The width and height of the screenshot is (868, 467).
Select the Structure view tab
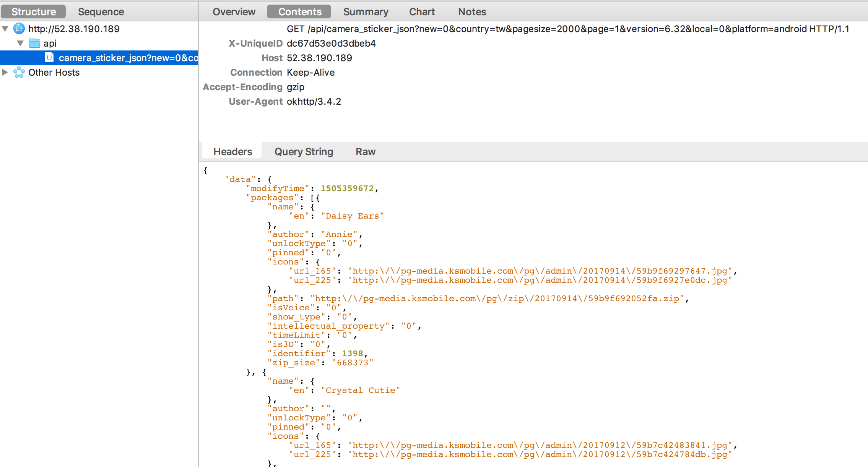[34, 12]
